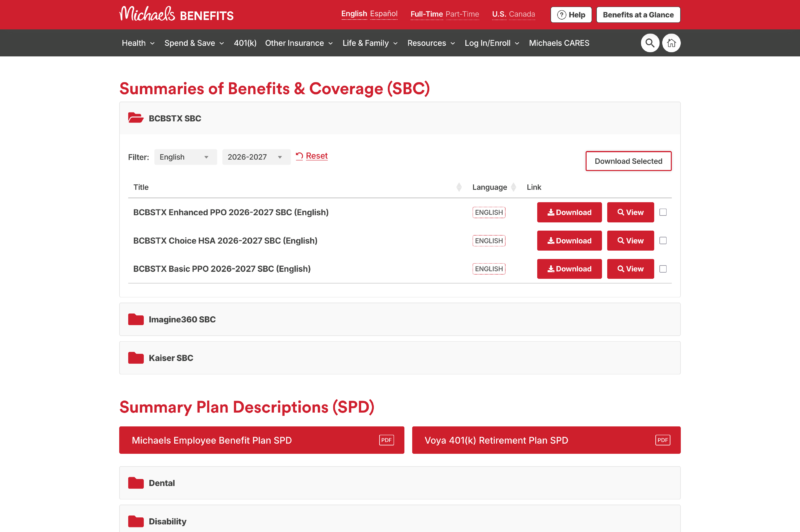Download BCBSTX Basic PPO SBC

click(x=569, y=269)
